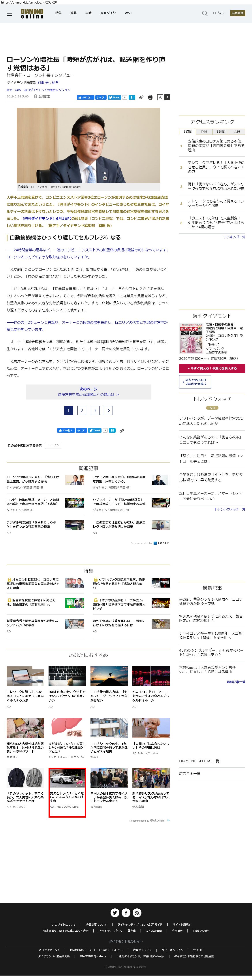Click the 会員登録 button
This screenshot has width=252, height=980.
[237, 13]
